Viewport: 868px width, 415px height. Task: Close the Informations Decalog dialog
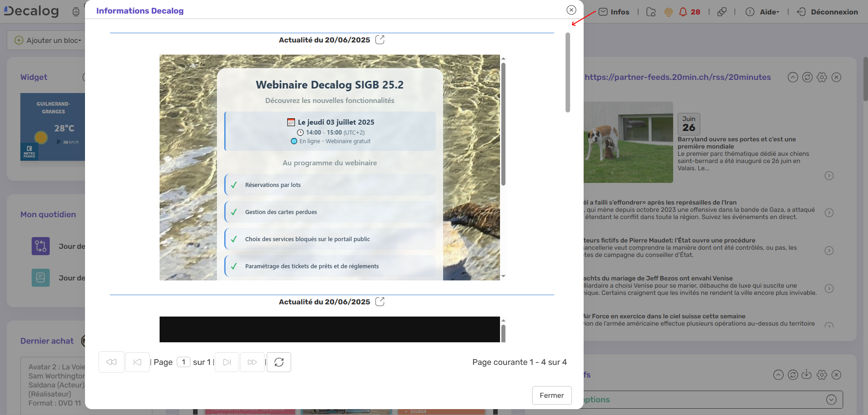point(571,10)
